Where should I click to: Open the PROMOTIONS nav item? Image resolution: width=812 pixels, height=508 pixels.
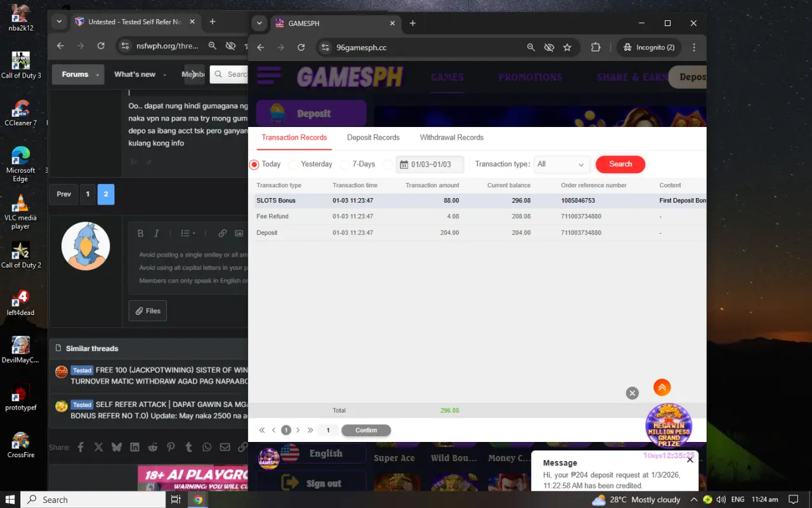pyautogui.click(x=530, y=77)
